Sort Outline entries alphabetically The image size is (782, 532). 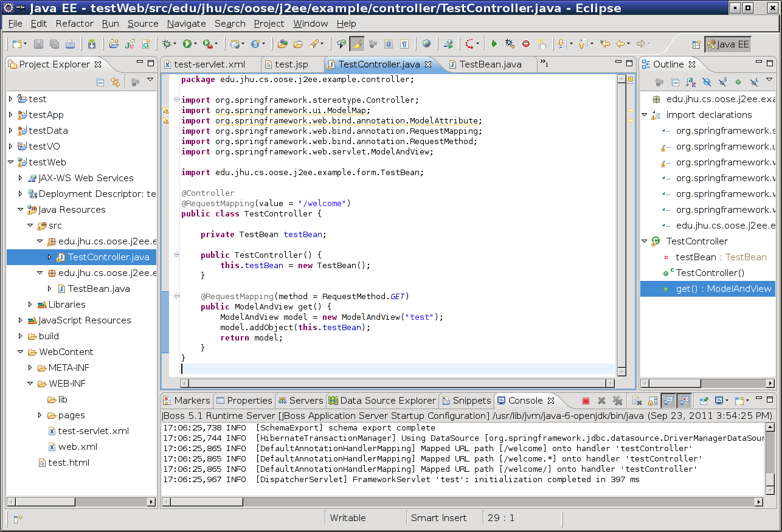coord(691,82)
